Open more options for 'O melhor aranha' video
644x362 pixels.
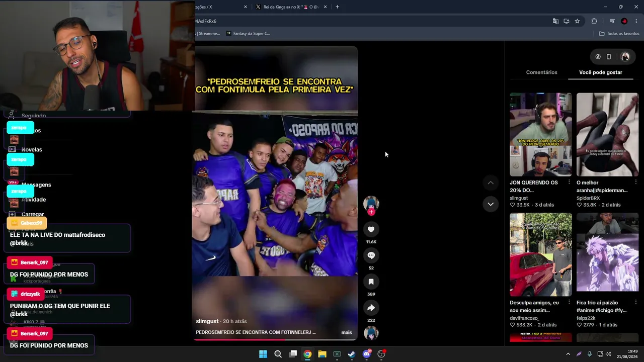[636, 182]
